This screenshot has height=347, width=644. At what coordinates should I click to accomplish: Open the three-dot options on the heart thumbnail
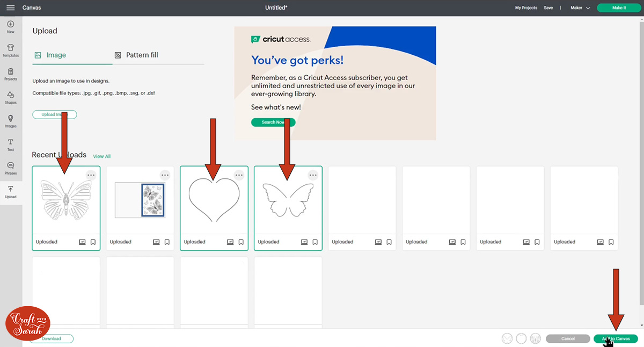239,175
